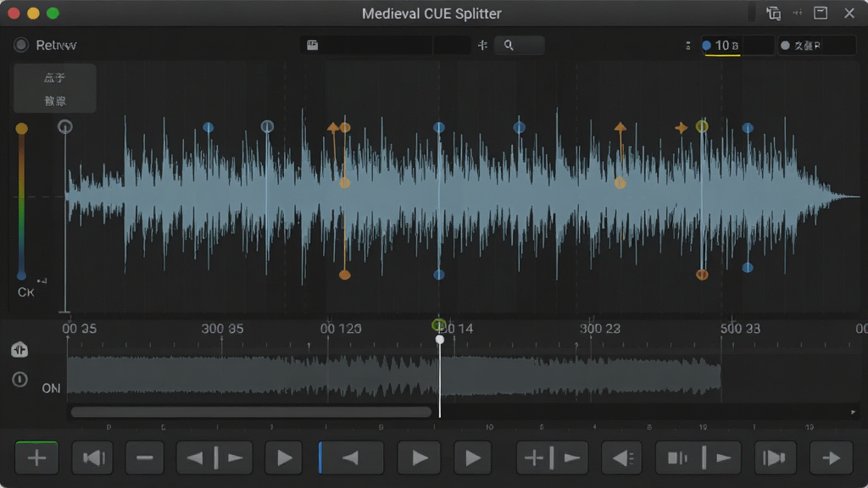Click the left arrow with dots button
Screen dimensions: 868x488
622,457
